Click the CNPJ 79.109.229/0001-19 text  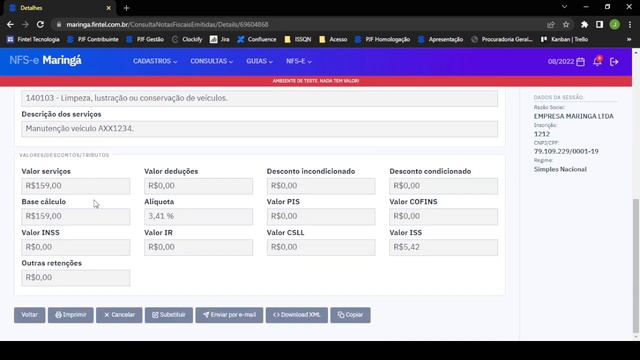click(566, 151)
